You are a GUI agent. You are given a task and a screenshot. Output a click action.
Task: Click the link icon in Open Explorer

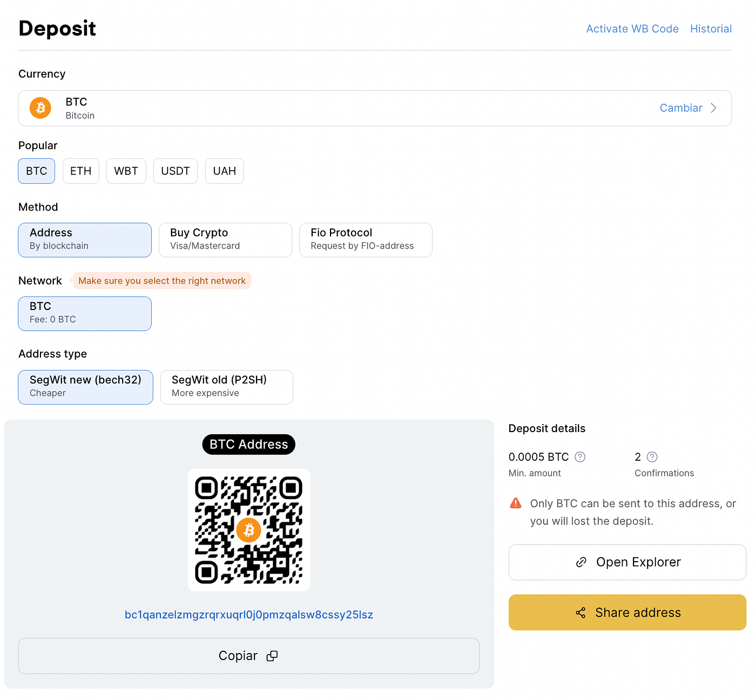(x=581, y=562)
